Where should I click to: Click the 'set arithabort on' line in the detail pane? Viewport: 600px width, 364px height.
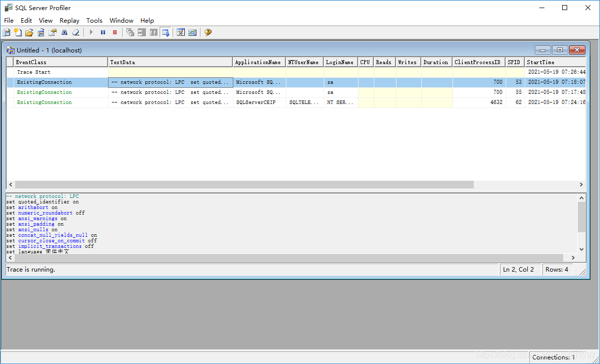point(32,207)
